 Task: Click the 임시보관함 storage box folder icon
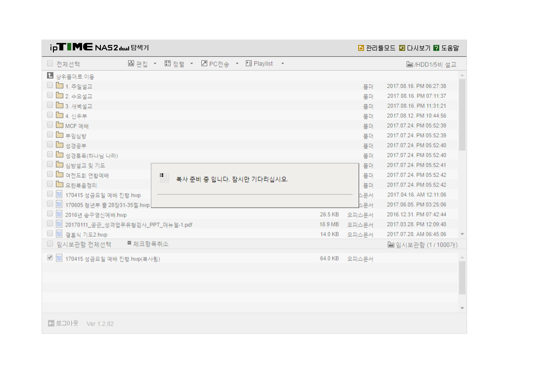(391, 245)
